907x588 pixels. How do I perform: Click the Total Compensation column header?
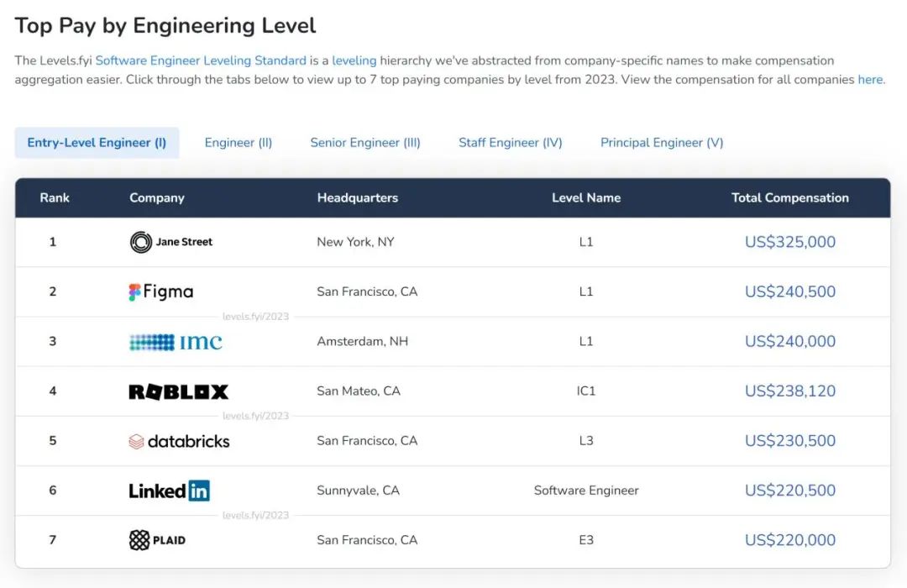[790, 198]
